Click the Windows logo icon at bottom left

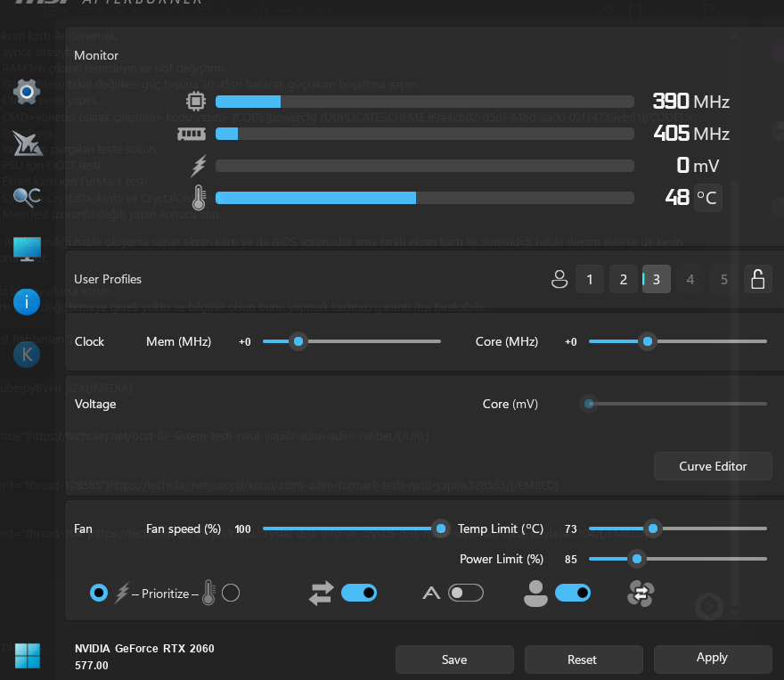(28, 656)
